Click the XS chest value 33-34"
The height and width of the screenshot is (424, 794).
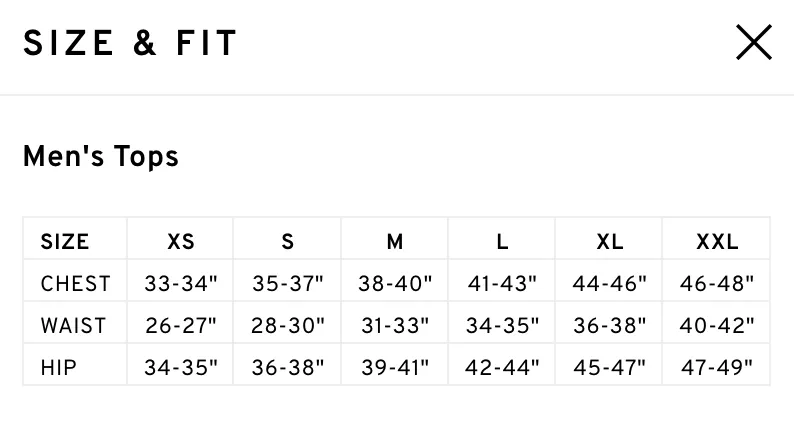181,284
